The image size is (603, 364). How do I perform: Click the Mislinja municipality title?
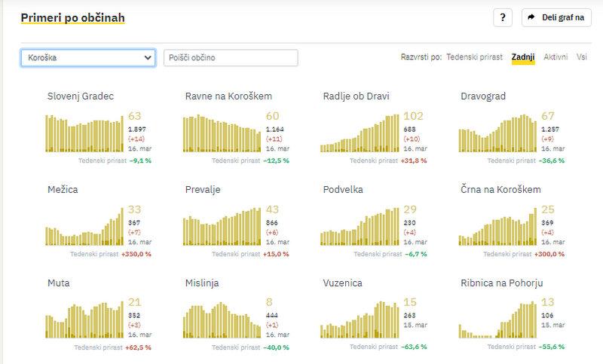(204, 283)
